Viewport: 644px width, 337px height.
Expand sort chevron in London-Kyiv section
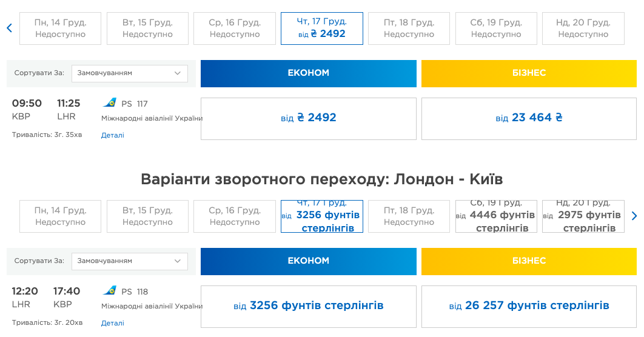pyautogui.click(x=178, y=261)
